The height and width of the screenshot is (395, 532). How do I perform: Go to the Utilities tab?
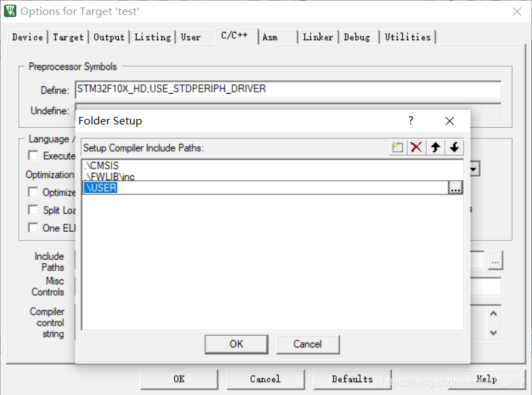[408, 37]
